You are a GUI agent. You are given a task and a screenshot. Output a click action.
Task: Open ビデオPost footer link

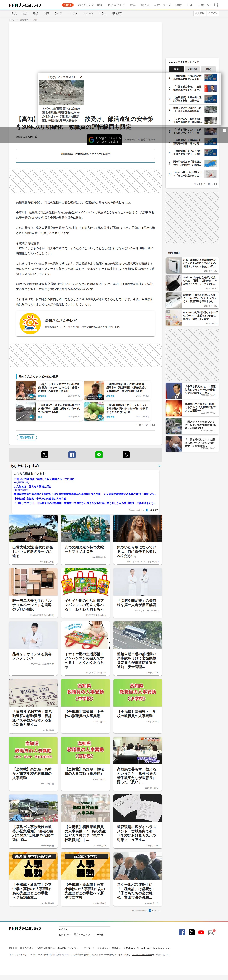tap(65, 934)
